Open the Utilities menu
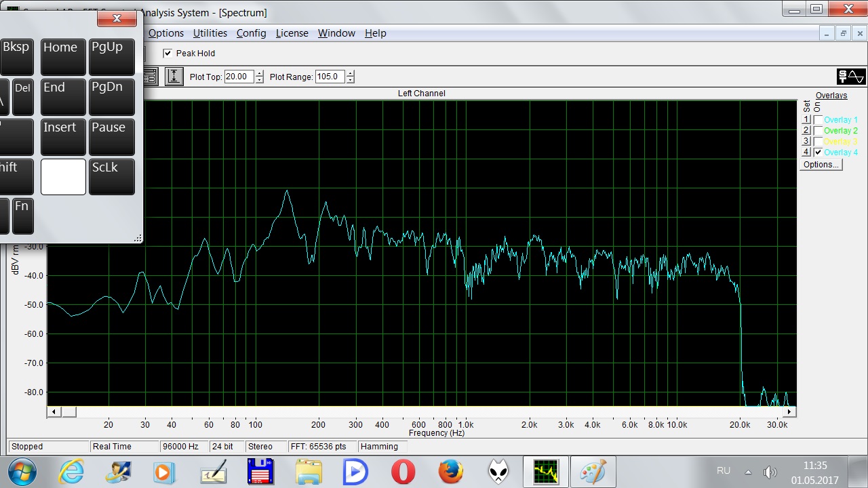Viewport: 868px width, 488px height. pyautogui.click(x=210, y=33)
